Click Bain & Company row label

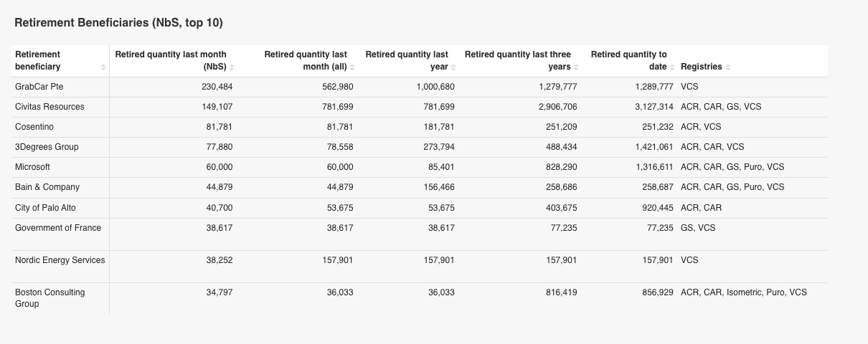pos(47,187)
